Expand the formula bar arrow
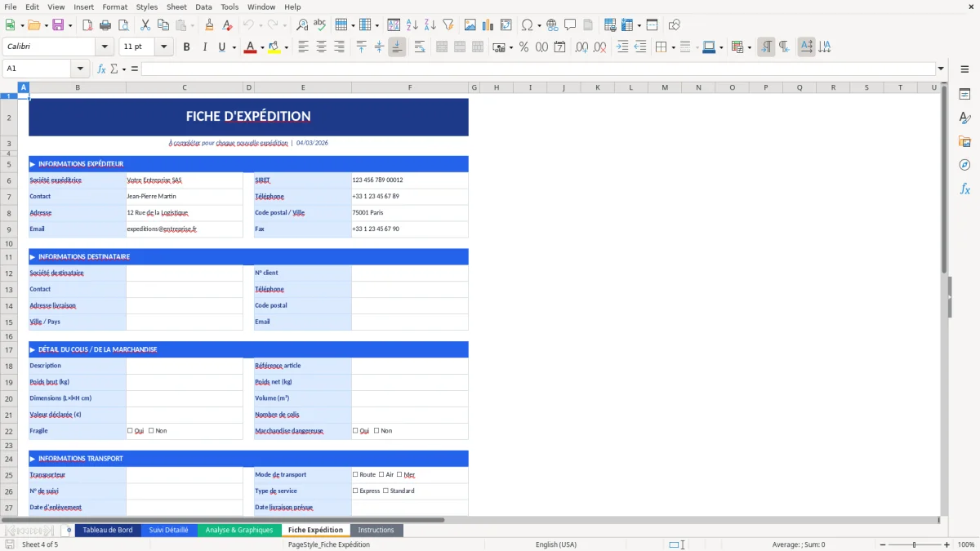 (x=941, y=69)
